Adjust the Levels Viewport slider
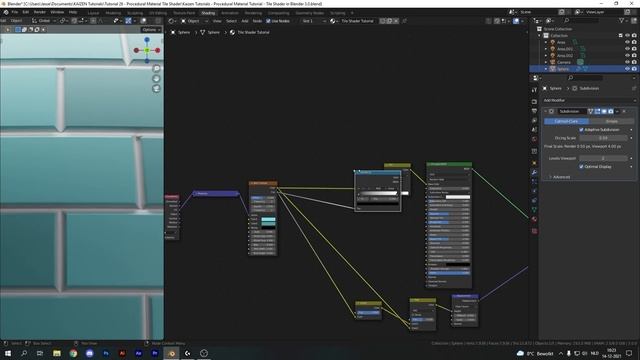 click(x=603, y=158)
